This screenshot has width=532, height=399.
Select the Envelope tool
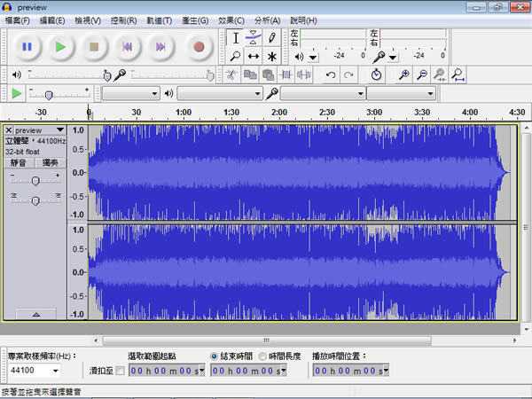[x=254, y=37]
